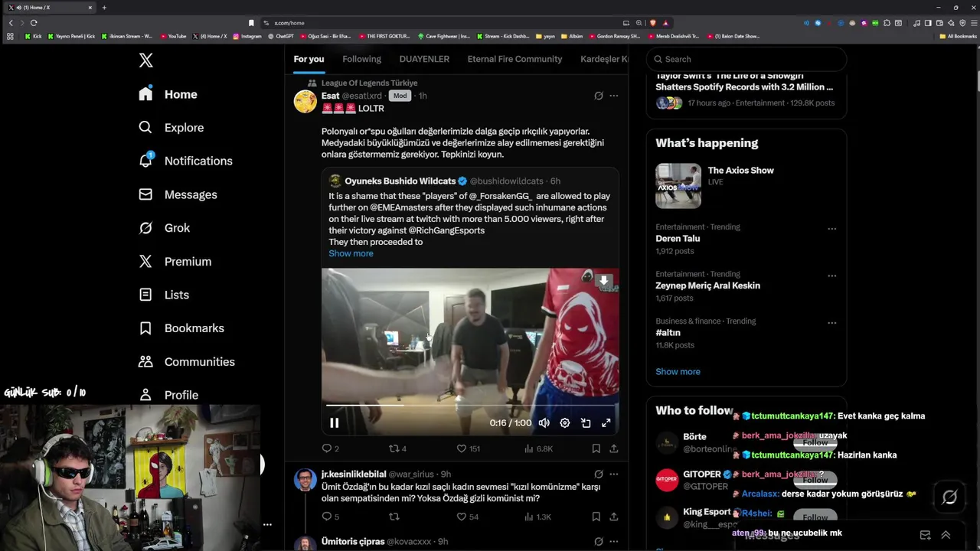Screen dimensions: 980x551
Task: Open the Home page
Action: pyautogui.click(x=168, y=94)
